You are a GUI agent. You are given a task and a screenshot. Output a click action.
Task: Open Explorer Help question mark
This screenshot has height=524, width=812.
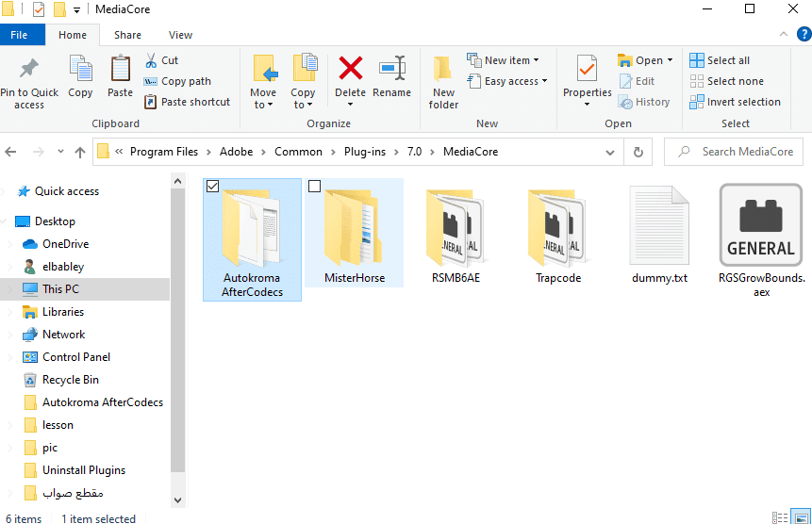coord(804,35)
